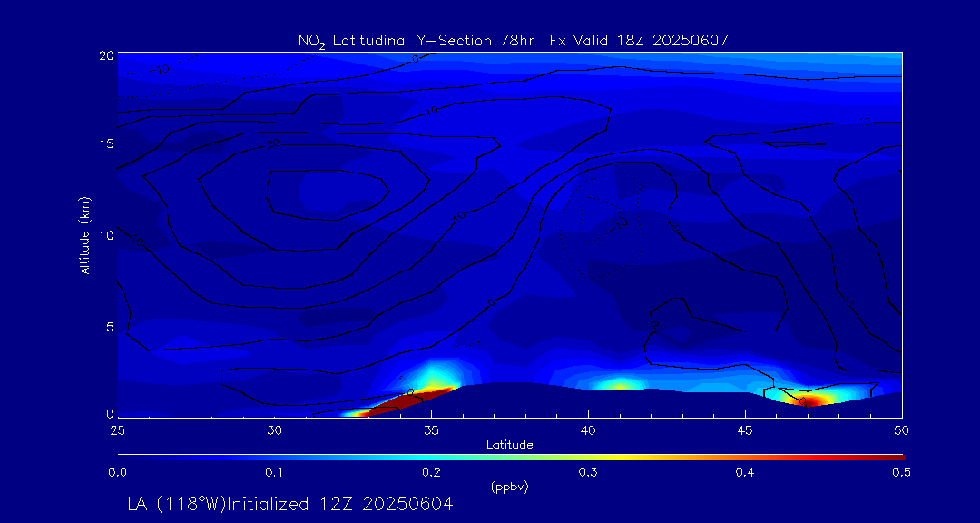Click latitude axis tick label 35
The image size is (980, 523).
pos(431,430)
